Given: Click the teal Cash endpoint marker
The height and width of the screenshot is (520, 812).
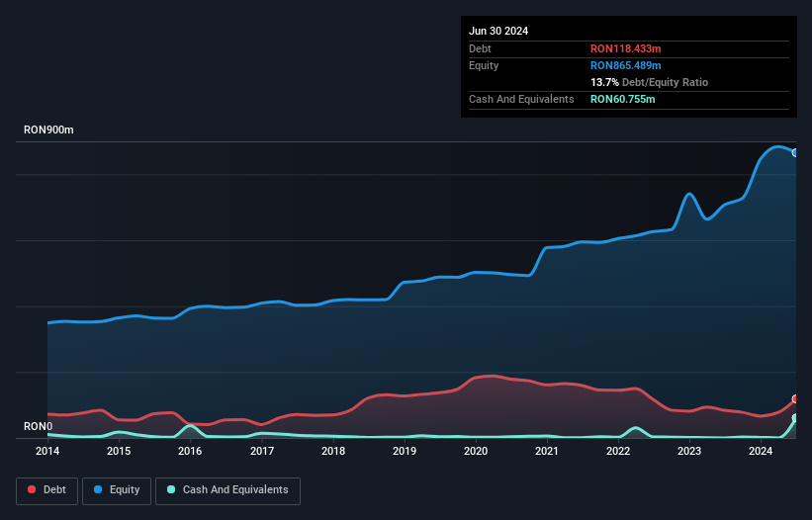Looking at the screenshot, I should point(795,417).
